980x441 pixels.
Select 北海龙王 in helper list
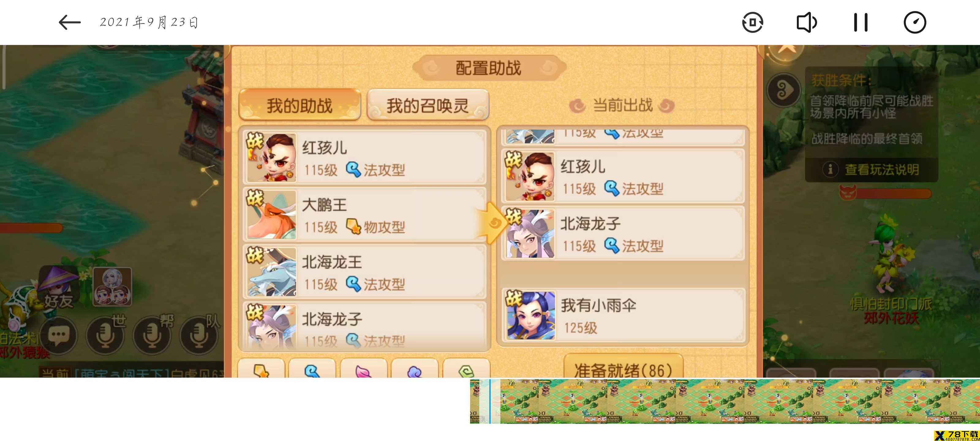pyautogui.click(x=364, y=272)
